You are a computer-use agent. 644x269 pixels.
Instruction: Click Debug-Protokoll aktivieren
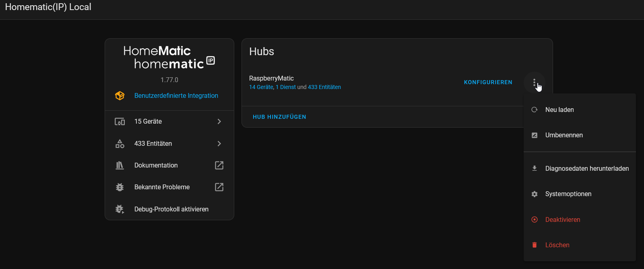pos(169,209)
